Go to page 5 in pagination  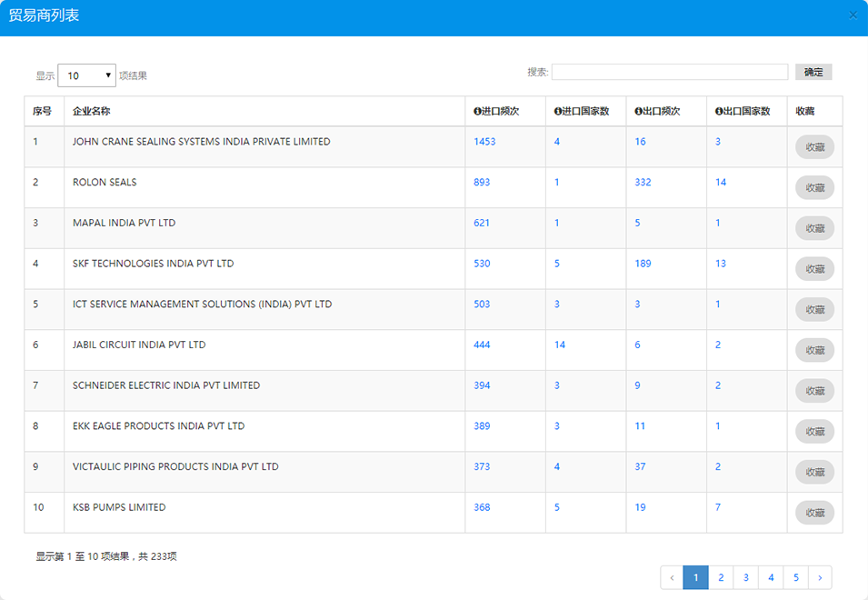(x=796, y=577)
